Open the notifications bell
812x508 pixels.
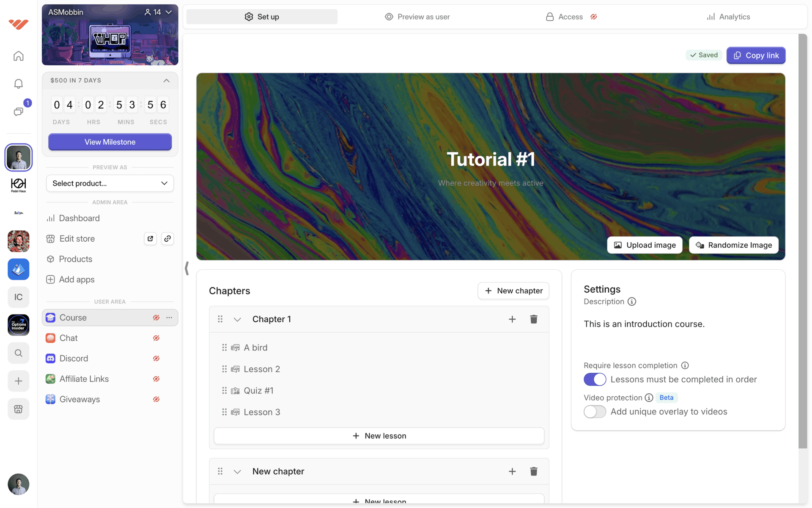18,83
